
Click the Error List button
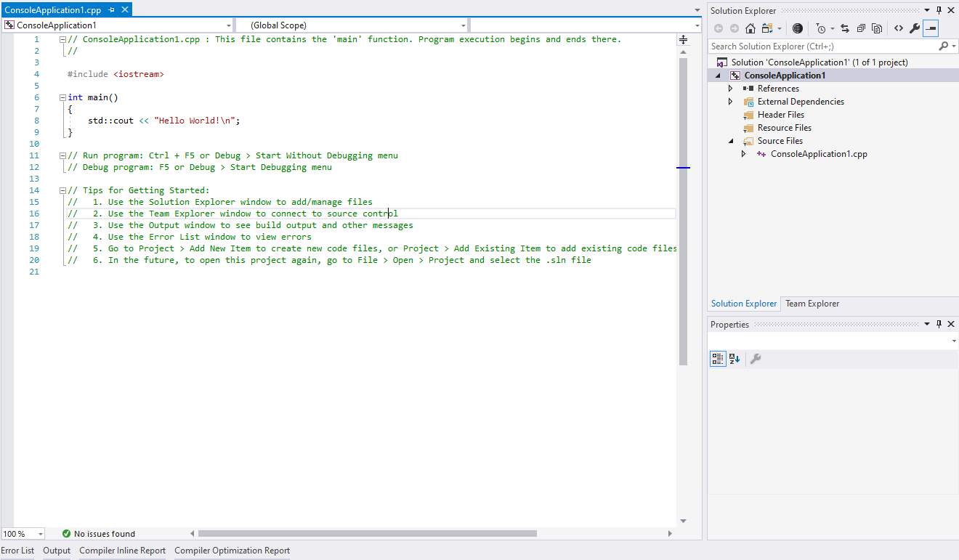(x=17, y=551)
